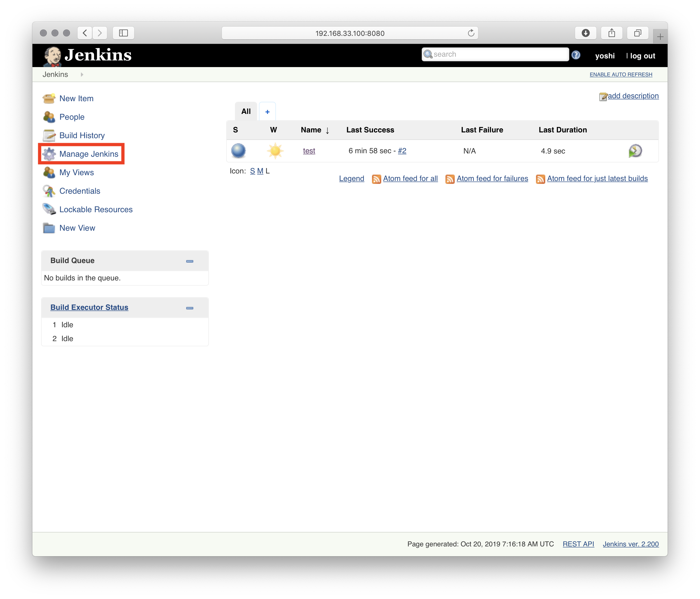Click the add description link
The width and height of the screenshot is (700, 599).
[633, 96]
